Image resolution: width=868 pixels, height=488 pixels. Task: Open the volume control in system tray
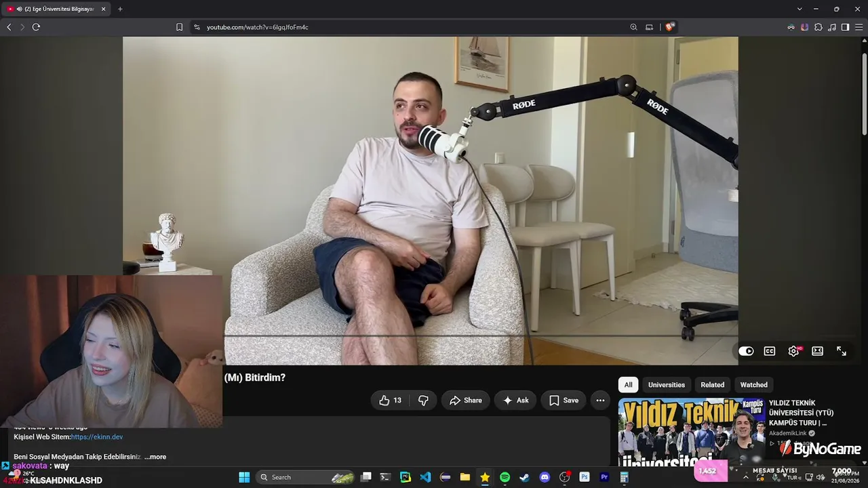point(821,477)
